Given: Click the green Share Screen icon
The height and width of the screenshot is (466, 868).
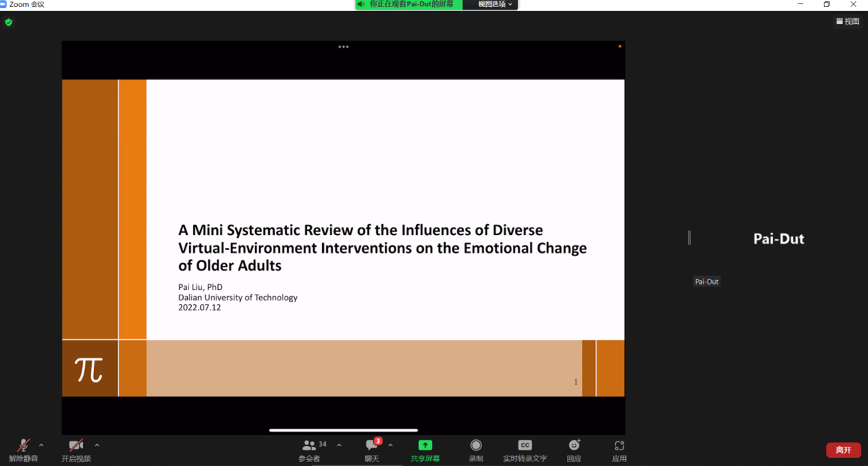Looking at the screenshot, I should click(x=425, y=445).
